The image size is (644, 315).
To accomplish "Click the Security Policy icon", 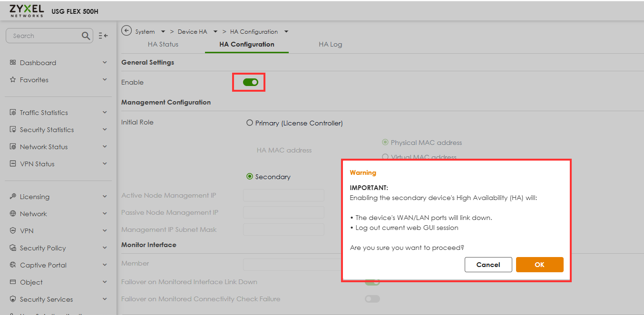I will (x=13, y=248).
